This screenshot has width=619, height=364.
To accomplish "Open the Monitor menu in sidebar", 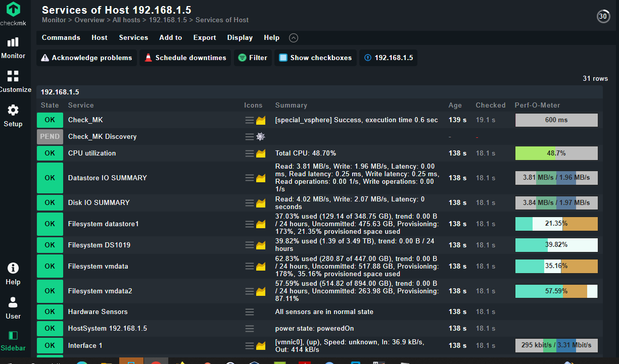I will coord(13,47).
